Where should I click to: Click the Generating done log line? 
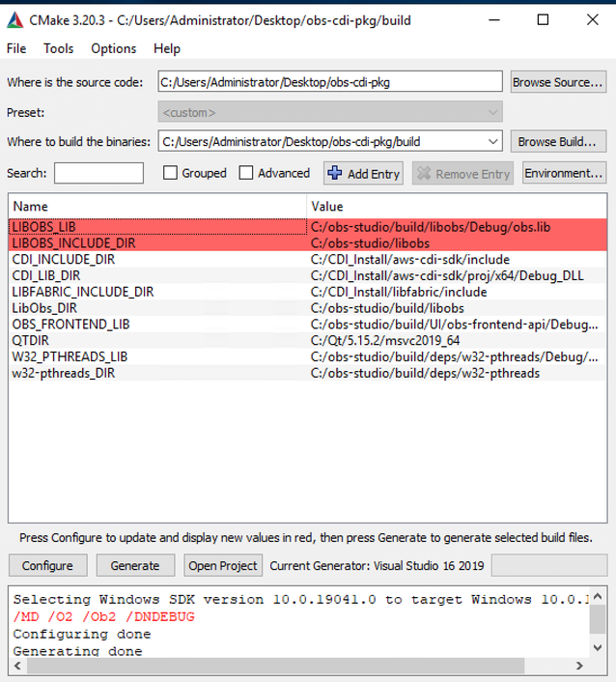78,651
